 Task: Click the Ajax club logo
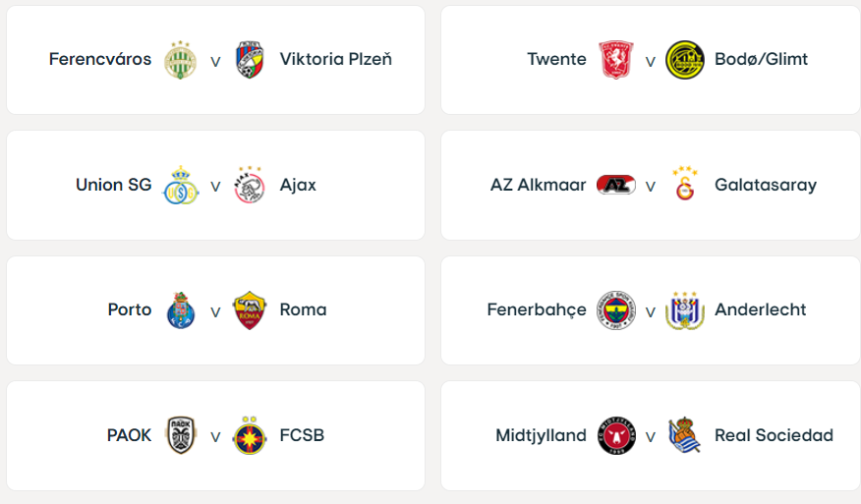[x=250, y=185]
